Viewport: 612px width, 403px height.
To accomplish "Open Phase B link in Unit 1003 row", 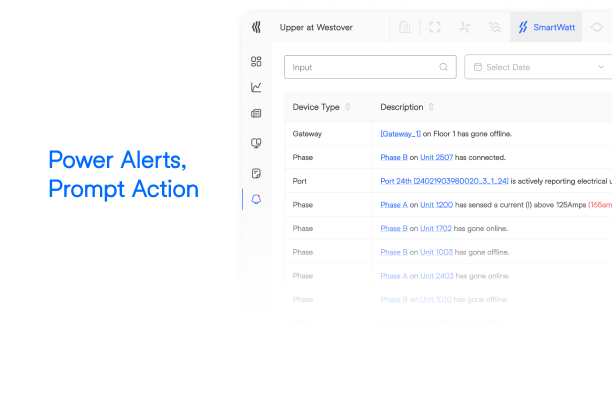I will pyautogui.click(x=394, y=252).
